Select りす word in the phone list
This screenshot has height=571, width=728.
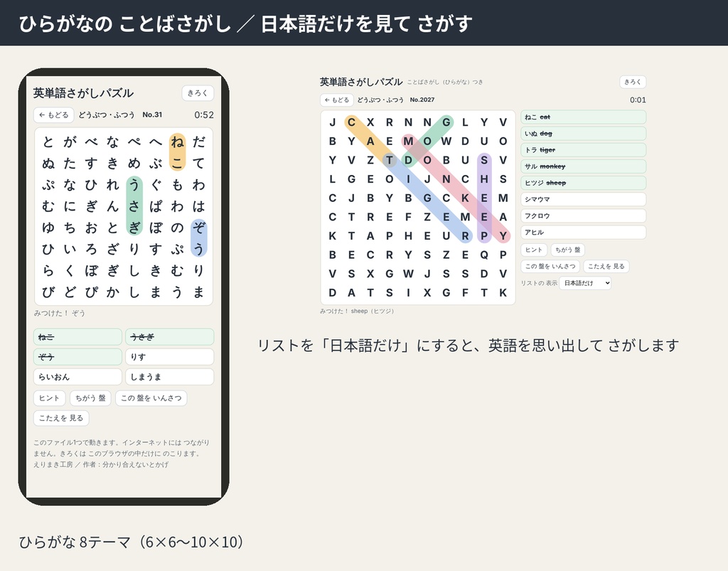point(169,357)
